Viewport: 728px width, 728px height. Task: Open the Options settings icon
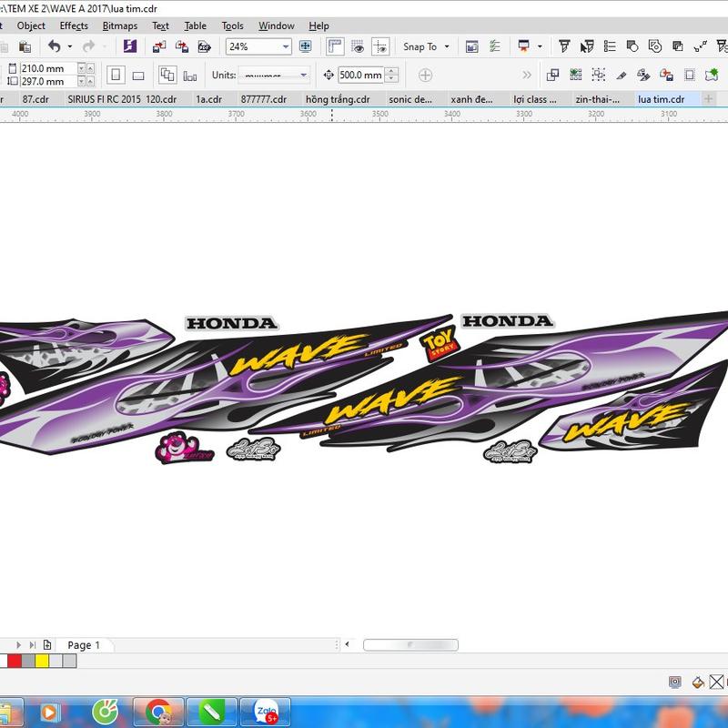(471, 46)
